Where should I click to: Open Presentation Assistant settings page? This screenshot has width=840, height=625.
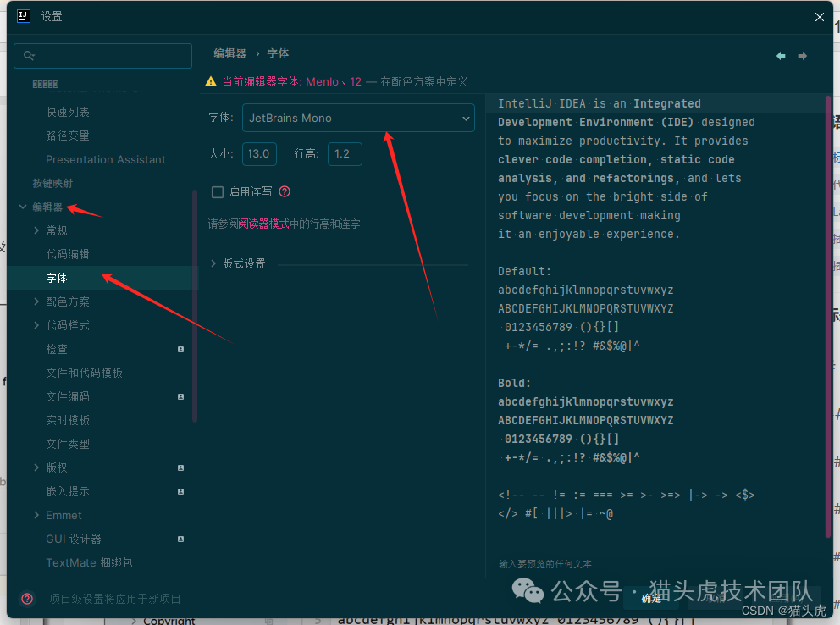pyautogui.click(x=106, y=159)
